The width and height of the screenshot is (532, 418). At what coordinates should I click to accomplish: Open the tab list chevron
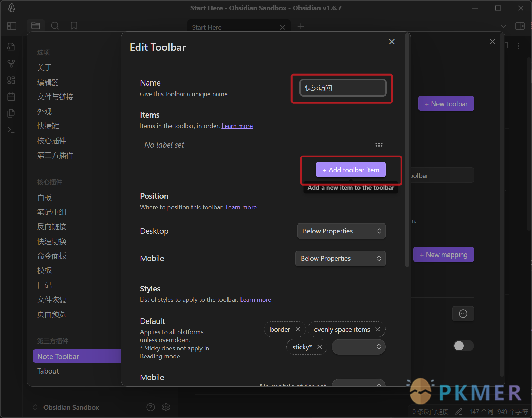[503, 26]
